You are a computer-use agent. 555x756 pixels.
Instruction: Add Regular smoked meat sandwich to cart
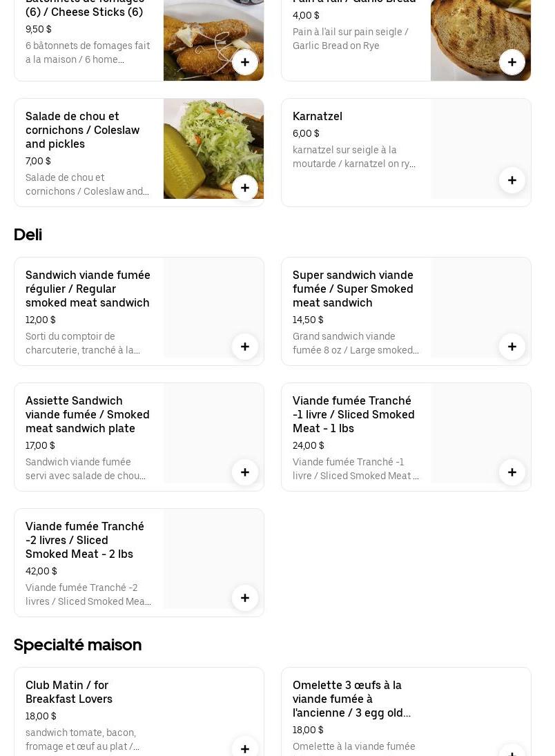[245, 347]
